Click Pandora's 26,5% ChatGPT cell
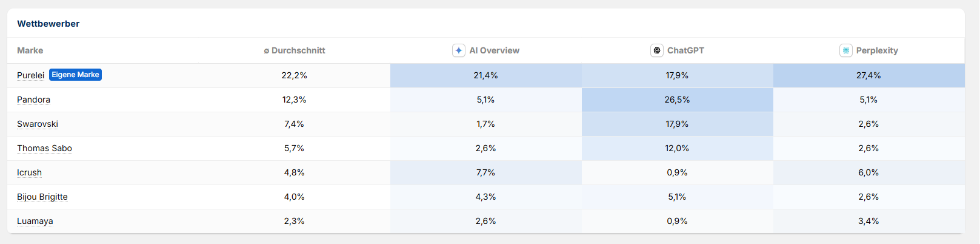Image resolution: width=980 pixels, height=244 pixels. coord(677,100)
